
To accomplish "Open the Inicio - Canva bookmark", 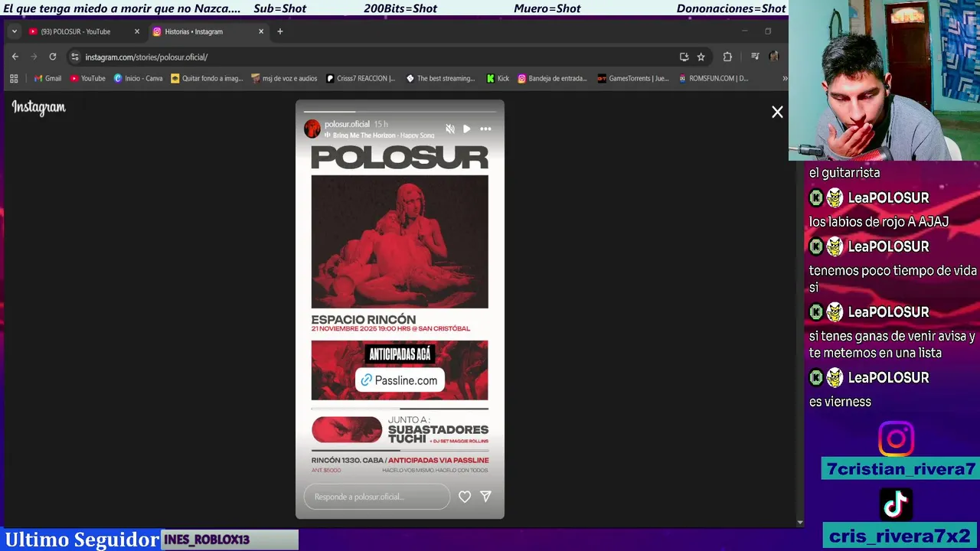I will point(139,78).
